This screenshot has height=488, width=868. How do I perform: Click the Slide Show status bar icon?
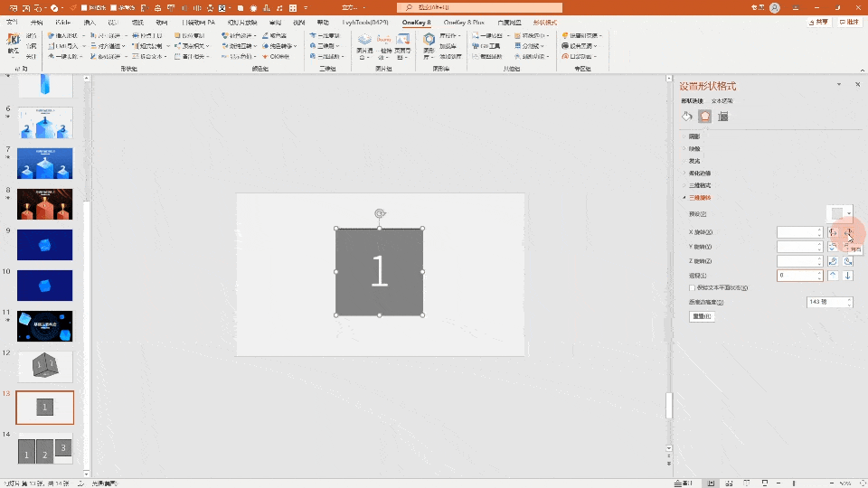click(765, 483)
